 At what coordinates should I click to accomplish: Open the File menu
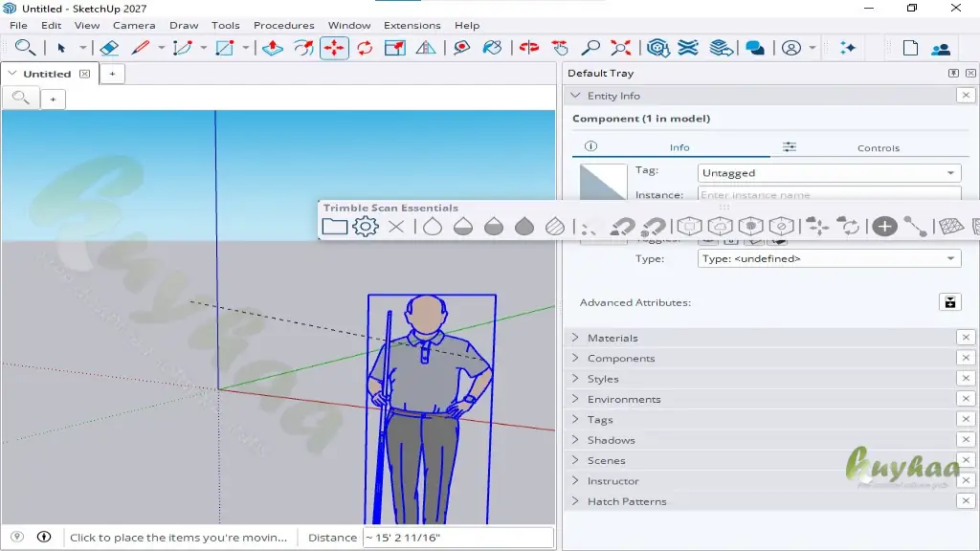[18, 25]
